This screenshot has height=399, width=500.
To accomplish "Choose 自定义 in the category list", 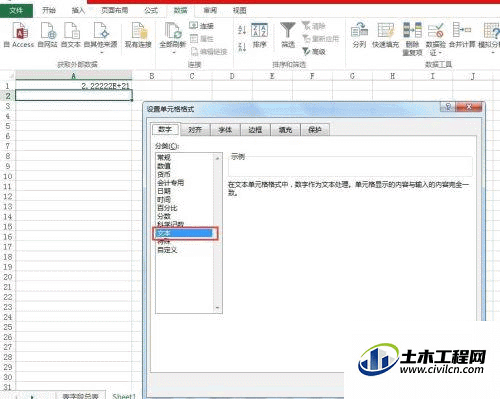I will point(185,250).
